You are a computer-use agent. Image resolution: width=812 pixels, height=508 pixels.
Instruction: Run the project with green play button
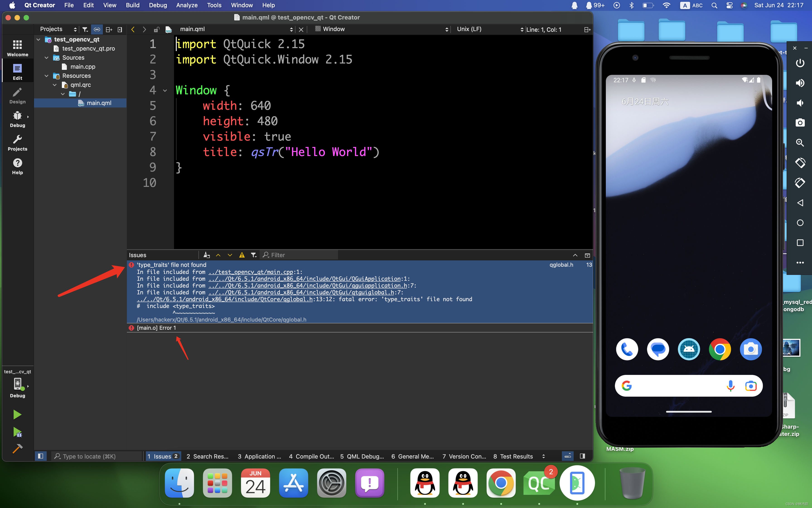(17, 415)
